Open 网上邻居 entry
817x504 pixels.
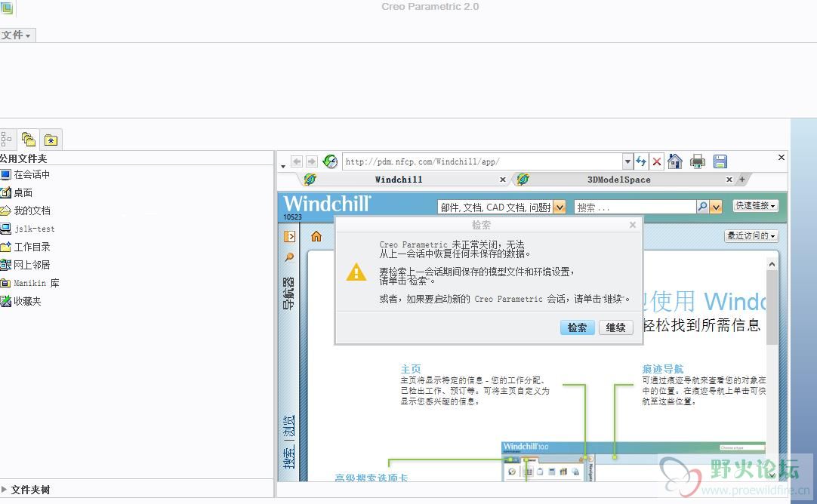click(26, 265)
